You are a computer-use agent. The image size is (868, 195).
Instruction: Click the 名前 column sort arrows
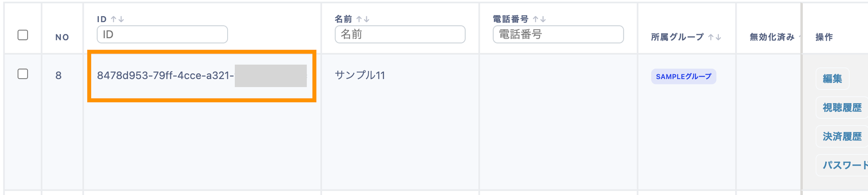tap(363, 19)
